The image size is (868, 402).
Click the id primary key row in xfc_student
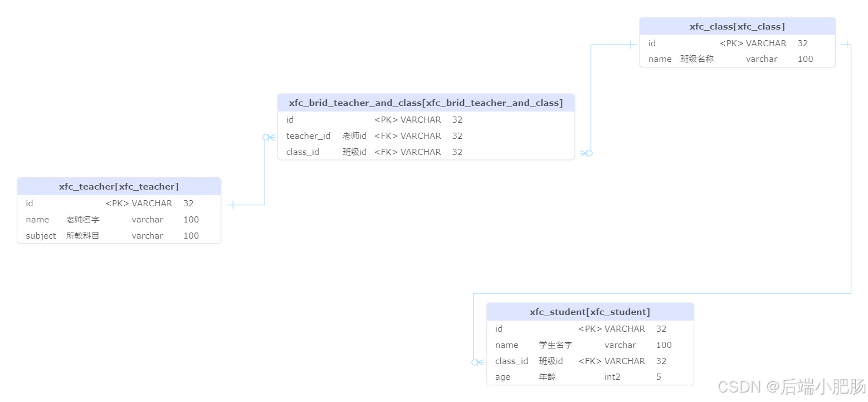(589, 328)
